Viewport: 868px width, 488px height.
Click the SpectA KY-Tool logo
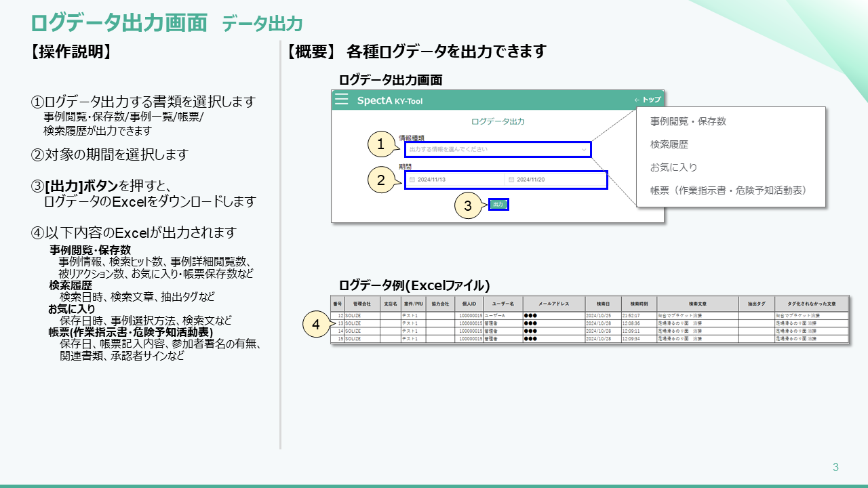(389, 100)
